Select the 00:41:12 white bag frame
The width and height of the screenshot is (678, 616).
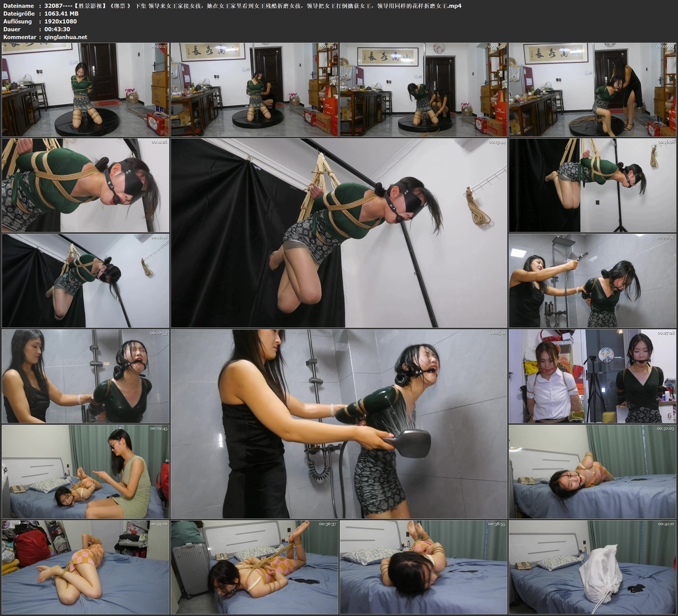592,567
